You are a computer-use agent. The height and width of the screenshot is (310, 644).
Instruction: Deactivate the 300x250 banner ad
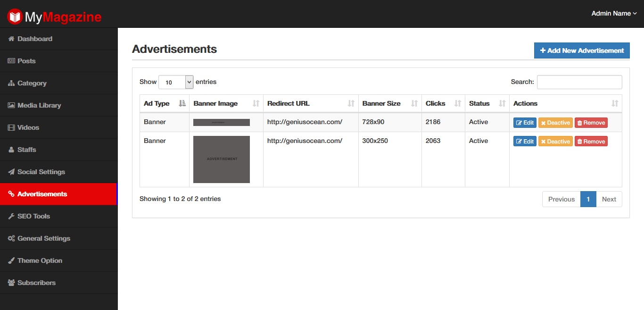[555, 142]
